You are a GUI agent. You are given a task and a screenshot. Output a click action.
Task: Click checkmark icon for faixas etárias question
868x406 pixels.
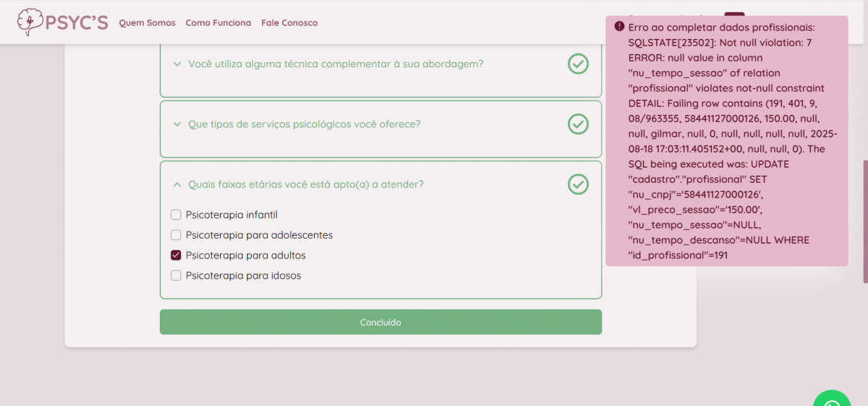(x=578, y=185)
